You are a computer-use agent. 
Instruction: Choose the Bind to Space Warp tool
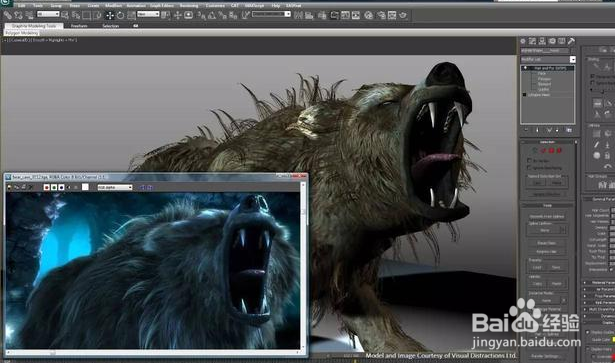click(x=29, y=15)
